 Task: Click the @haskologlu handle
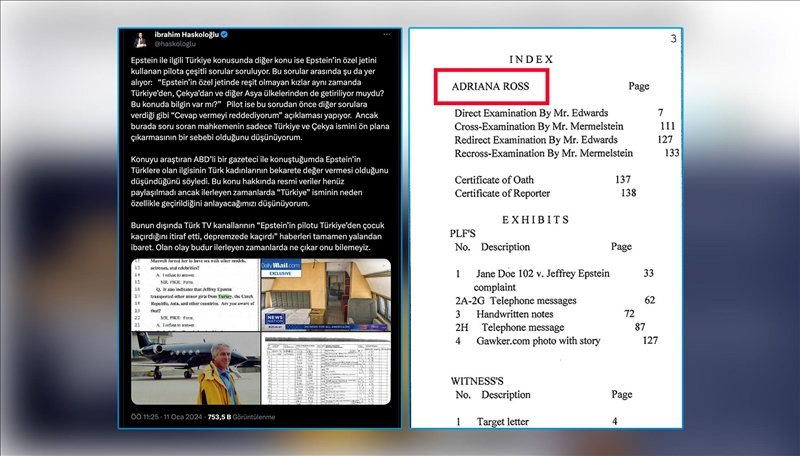tap(175, 44)
